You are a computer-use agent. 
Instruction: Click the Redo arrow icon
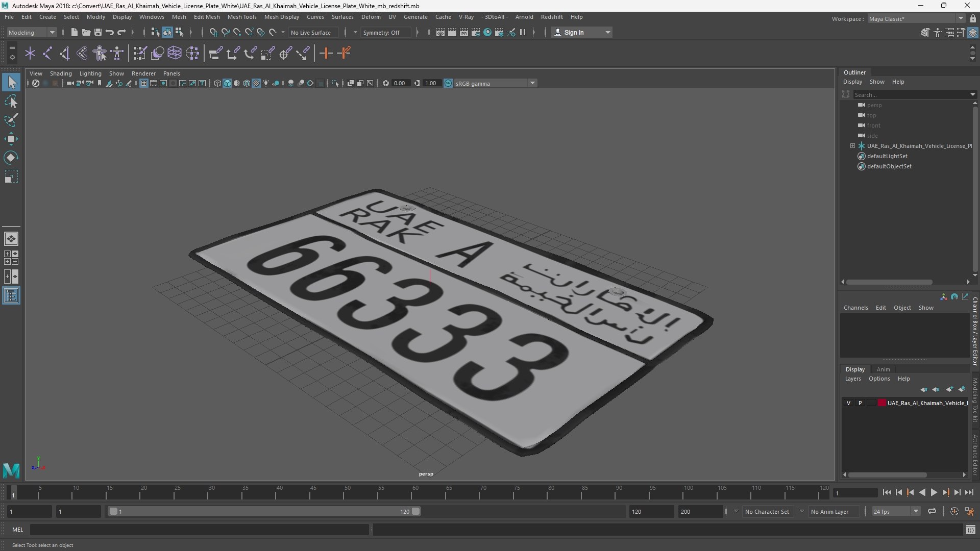click(x=121, y=32)
